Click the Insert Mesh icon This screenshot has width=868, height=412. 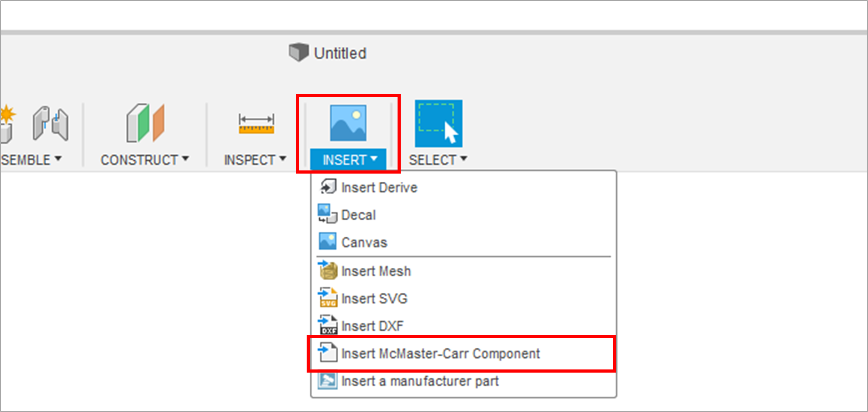pos(327,270)
